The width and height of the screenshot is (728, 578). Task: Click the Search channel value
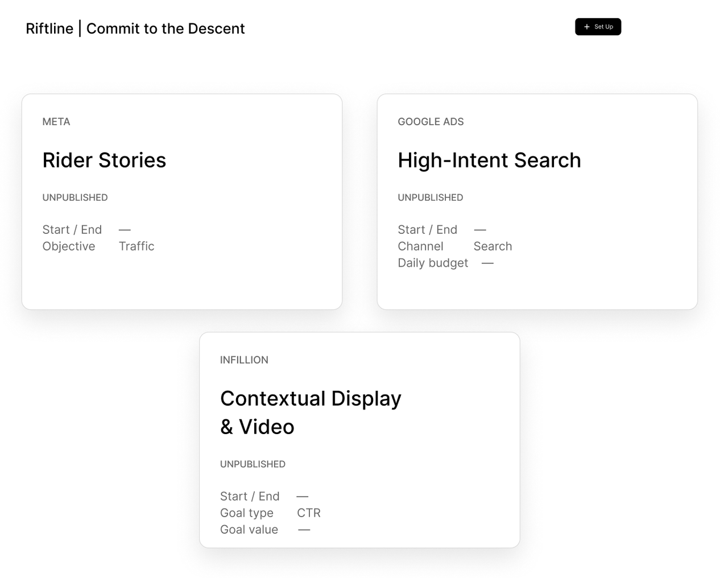493,246
